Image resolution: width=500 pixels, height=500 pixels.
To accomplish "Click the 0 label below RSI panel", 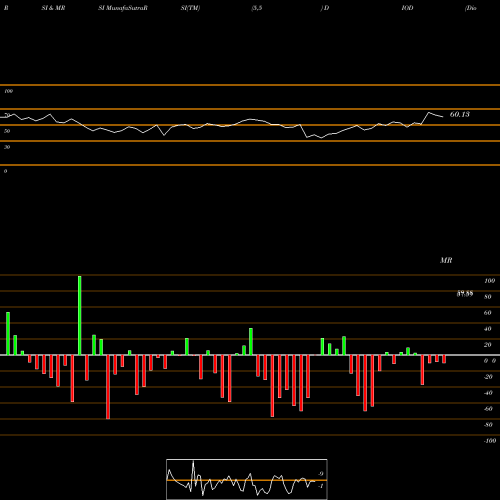I will [x=5, y=171].
